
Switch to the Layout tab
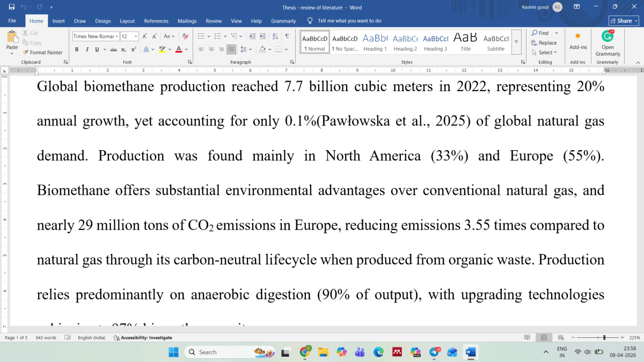coord(127,21)
